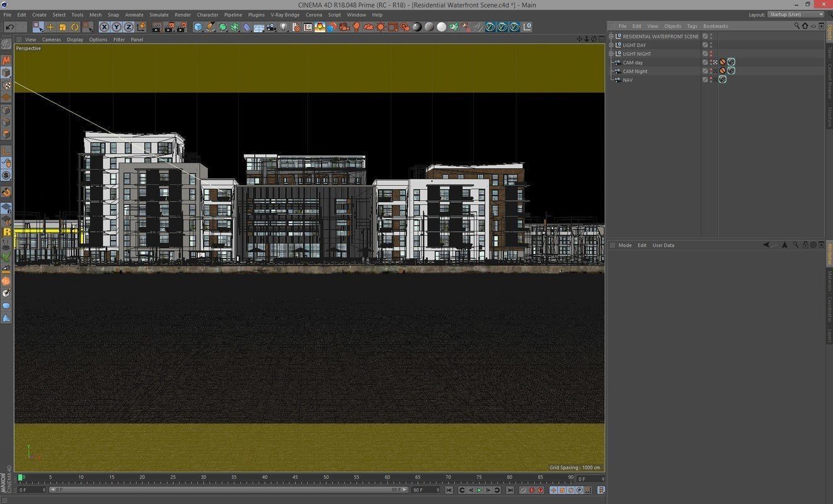Add a Floor environment object

[x=259, y=27]
